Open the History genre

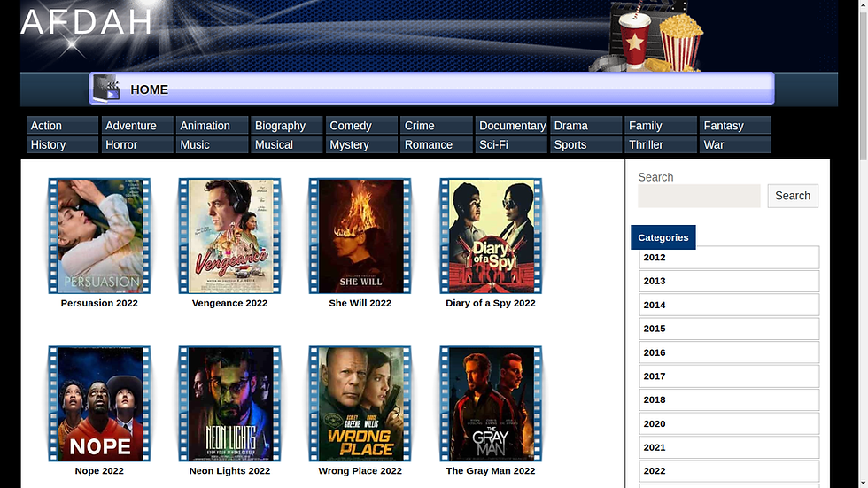coord(63,144)
